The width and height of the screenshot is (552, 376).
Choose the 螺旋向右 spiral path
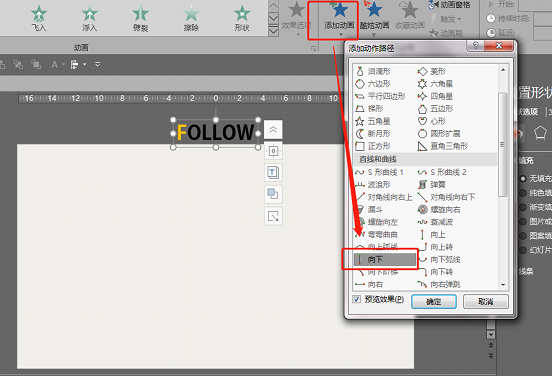tap(439, 209)
